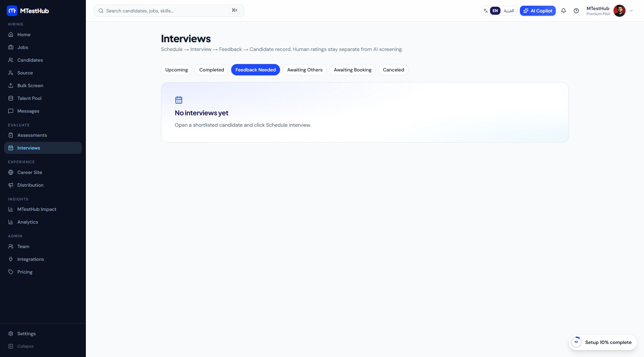Open Home in the sidebar
This screenshot has width=644, height=357.
pos(43,35)
